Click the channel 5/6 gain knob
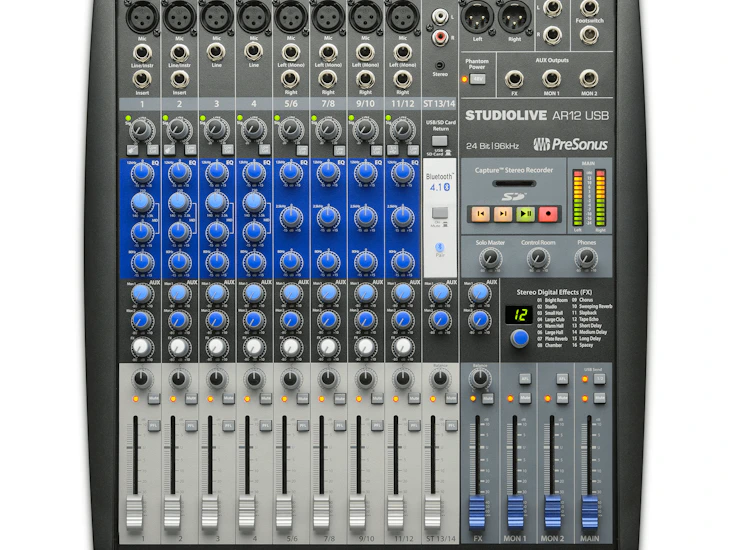 tap(290, 130)
